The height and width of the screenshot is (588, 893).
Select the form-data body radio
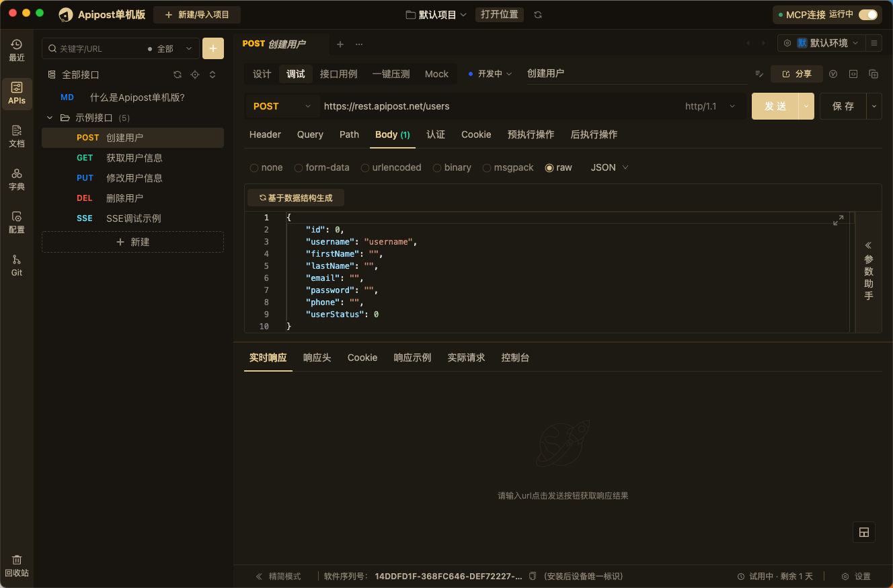pos(299,168)
